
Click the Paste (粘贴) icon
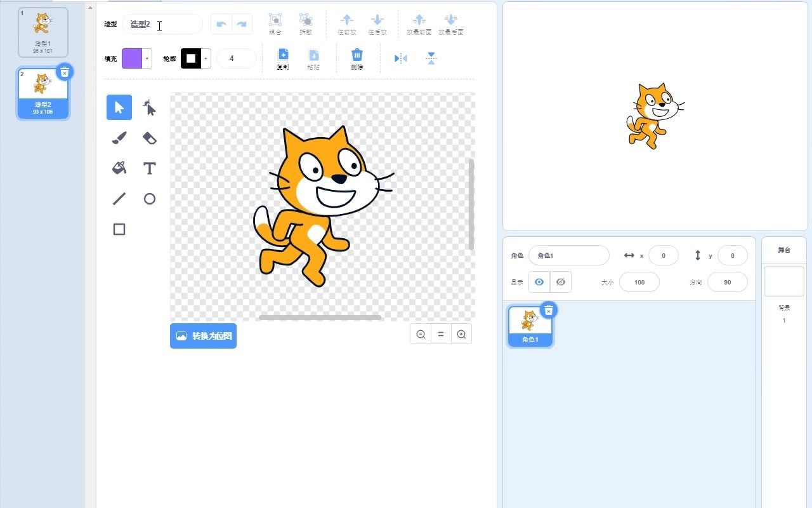(x=313, y=55)
